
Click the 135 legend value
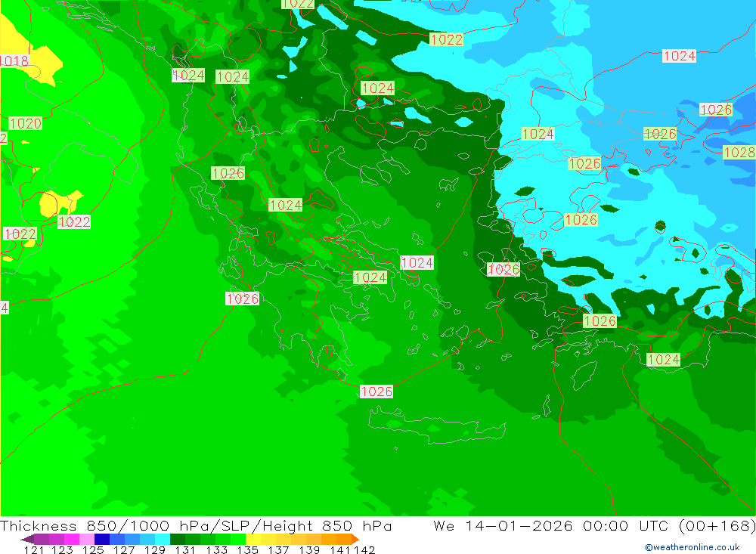click(x=247, y=549)
